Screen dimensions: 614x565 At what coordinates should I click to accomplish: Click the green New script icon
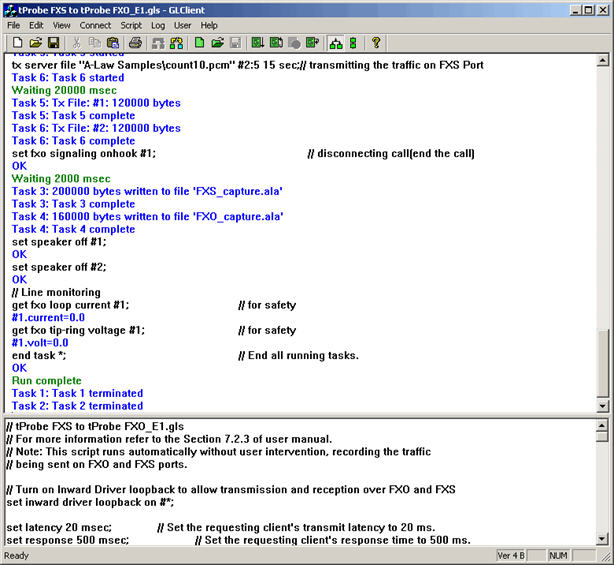tap(199, 43)
